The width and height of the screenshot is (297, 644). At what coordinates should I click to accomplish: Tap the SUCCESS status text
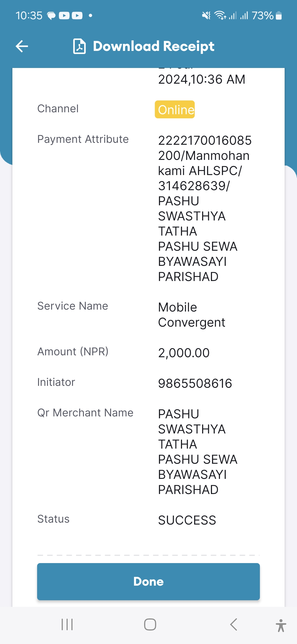click(x=187, y=520)
